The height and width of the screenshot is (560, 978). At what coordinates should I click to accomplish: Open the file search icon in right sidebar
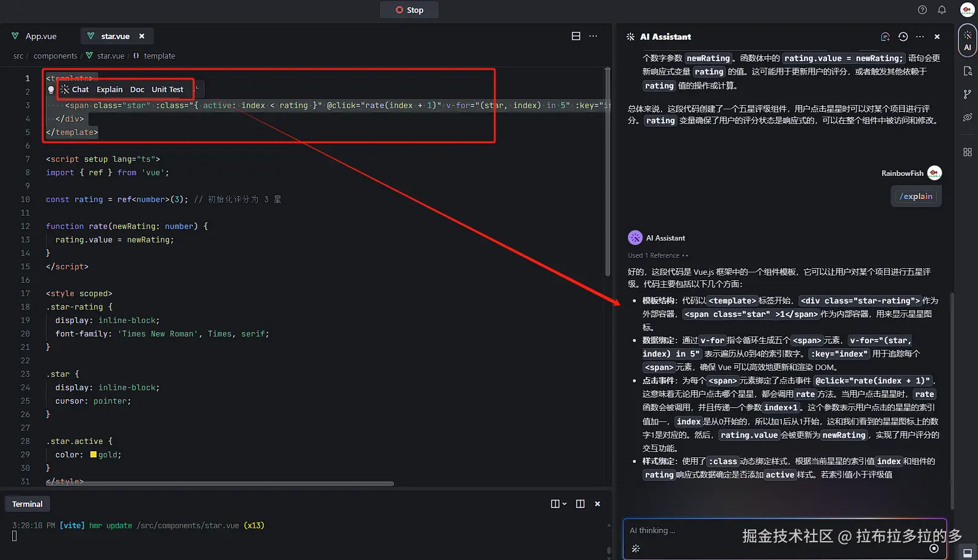point(968,71)
